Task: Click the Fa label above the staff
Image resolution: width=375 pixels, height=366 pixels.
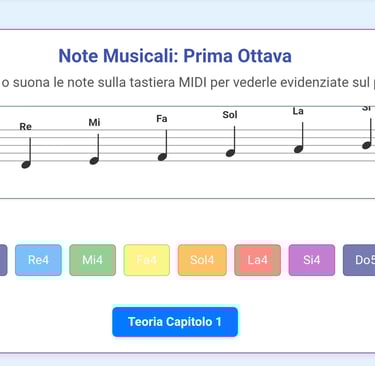Action: tap(162, 119)
